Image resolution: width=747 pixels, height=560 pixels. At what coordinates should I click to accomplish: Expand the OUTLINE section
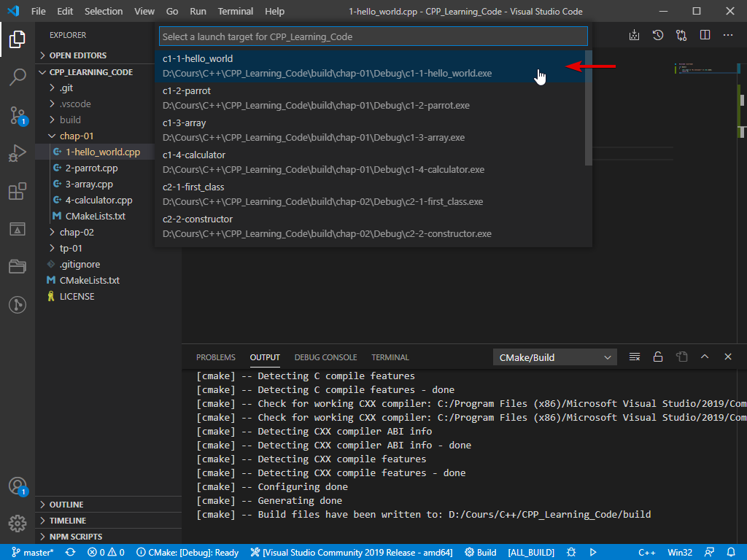[x=109, y=505]
